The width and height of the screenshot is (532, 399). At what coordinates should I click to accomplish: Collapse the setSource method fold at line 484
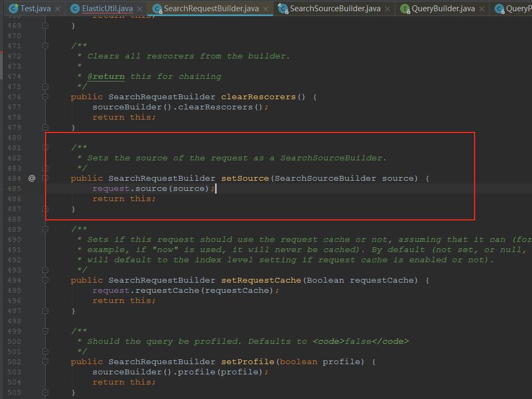click(45, 178)
